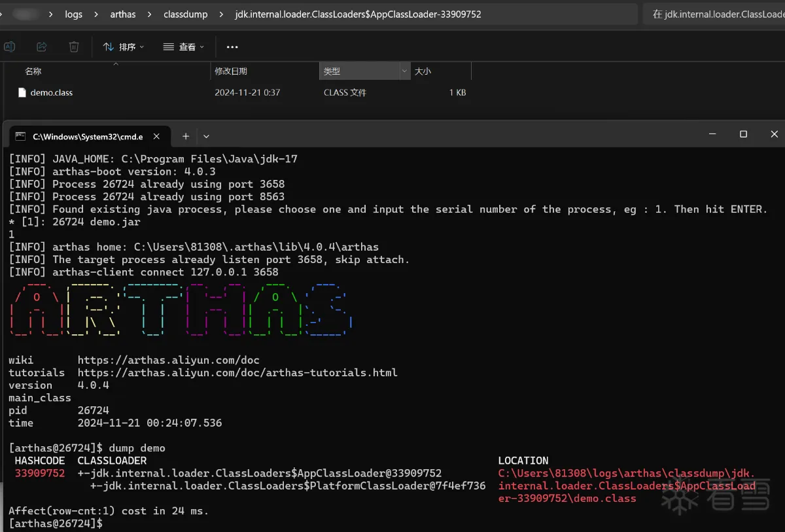Image resolution: width=785 pixels, height=532 pixels.
Task: Click the last [arthas@26724]$ prompt
Action: click(56, 523)
